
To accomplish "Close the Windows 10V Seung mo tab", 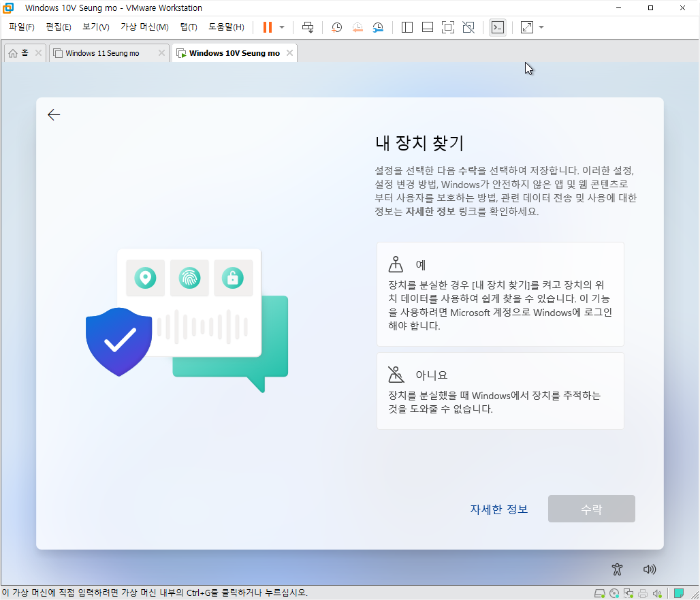I will pos(289,53).
